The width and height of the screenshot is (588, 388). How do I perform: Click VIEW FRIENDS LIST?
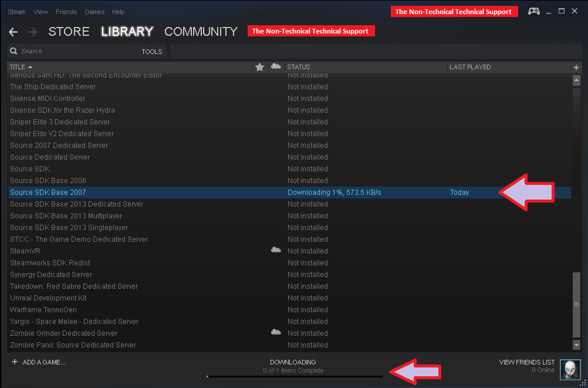click(x=527, y=362)
